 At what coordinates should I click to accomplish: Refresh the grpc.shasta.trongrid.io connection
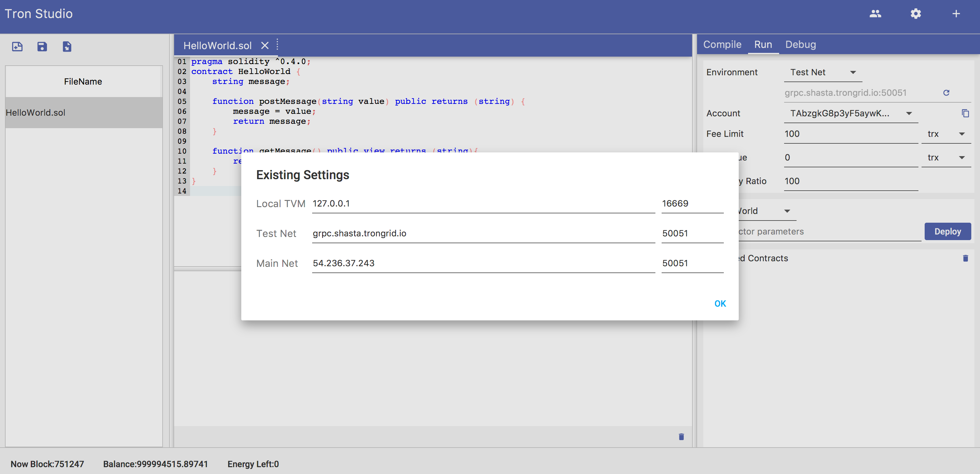[946, 93]
